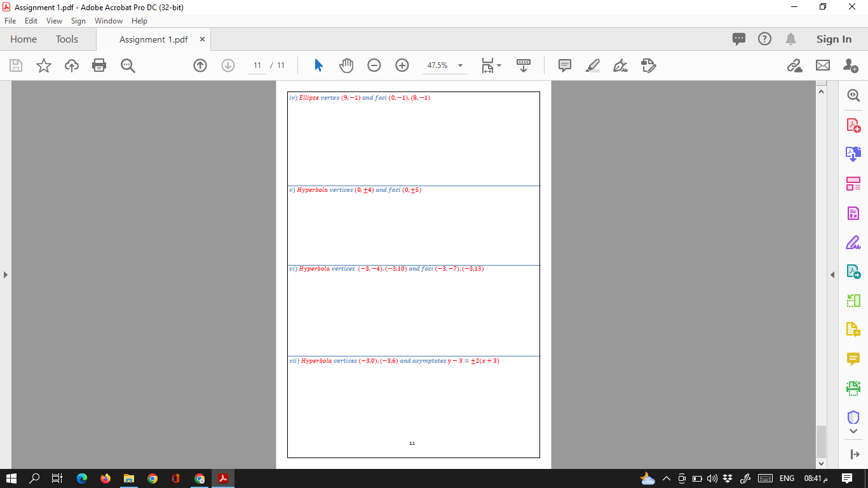This screenshot has height=488, width=868.
Task: Open the Comment tool in the right pane
Action: pyautogui.click(x=853, y=359)
